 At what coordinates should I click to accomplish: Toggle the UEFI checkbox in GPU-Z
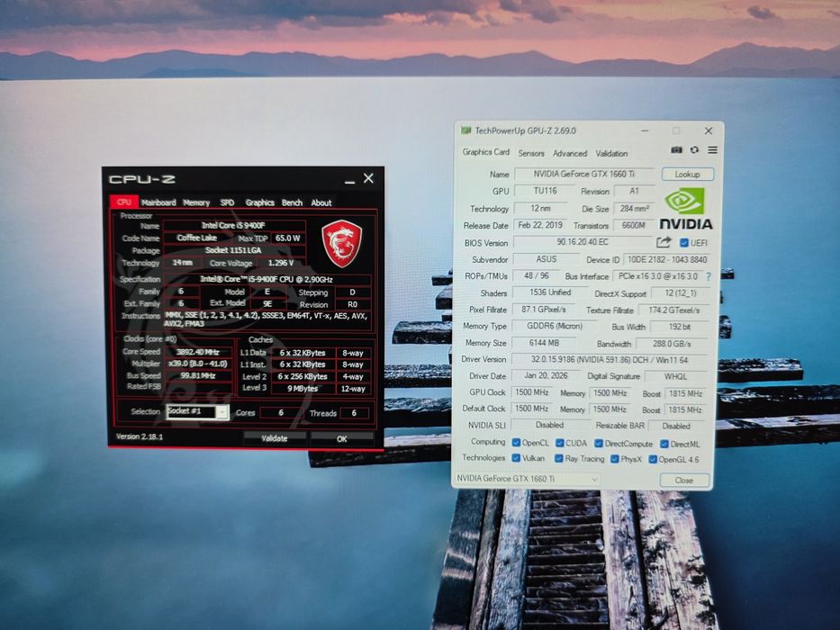tap(683, 243)
